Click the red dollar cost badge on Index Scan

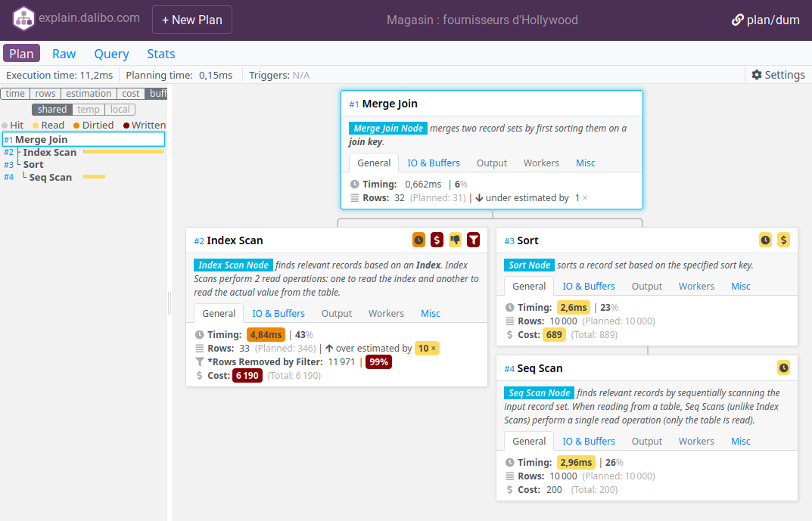(437, 240)
